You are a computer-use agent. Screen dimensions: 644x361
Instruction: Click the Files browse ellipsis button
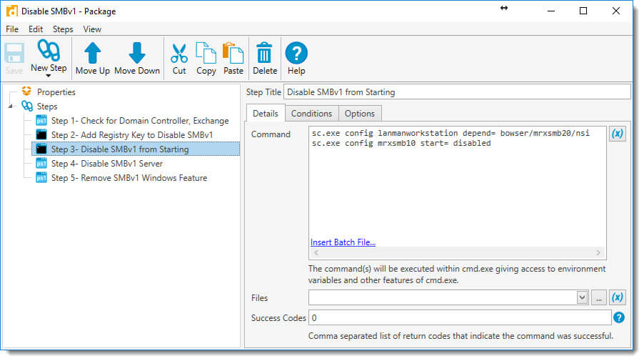(599, 297)
